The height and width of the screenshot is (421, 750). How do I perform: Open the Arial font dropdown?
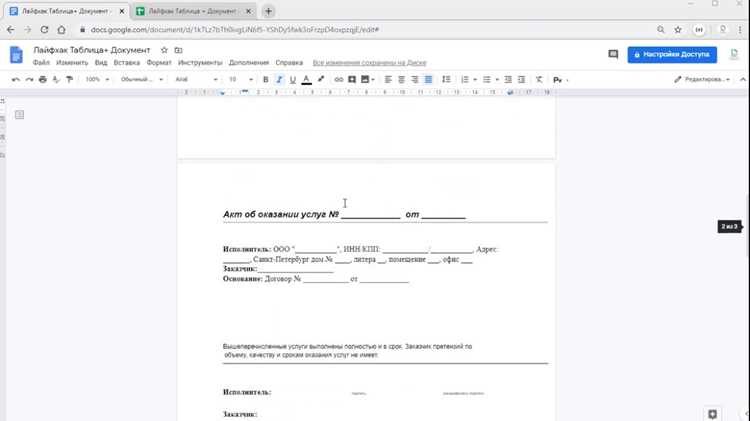(196, 79)
